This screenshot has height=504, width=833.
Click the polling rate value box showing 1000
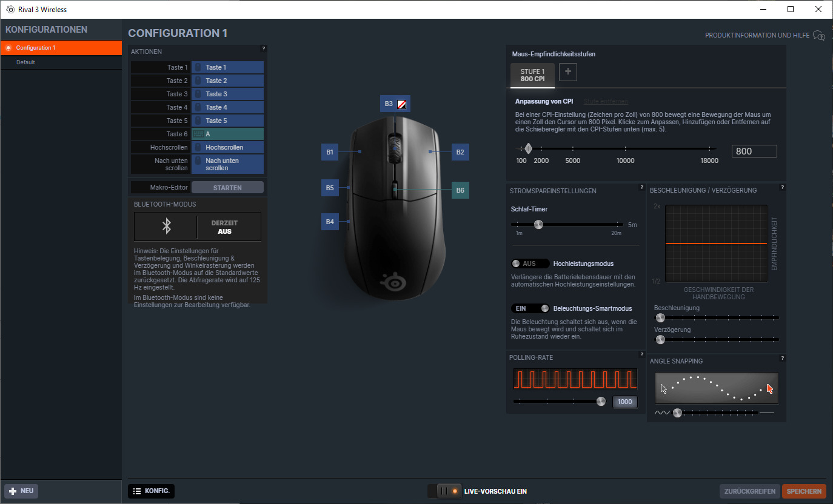pos(625,402)
